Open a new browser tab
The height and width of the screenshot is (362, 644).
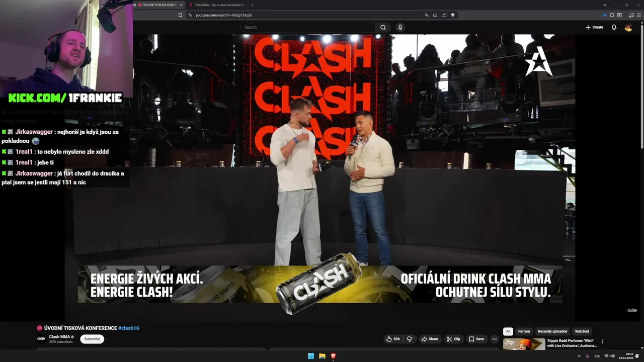(253, 5)
